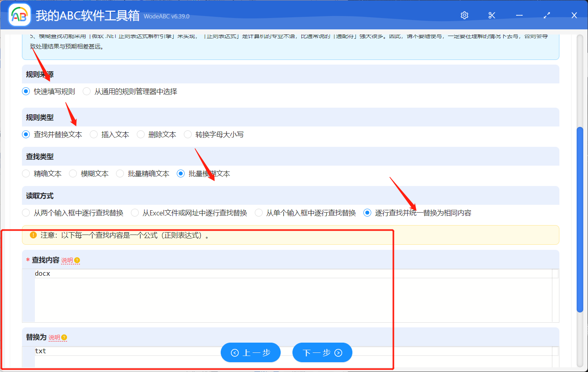588x372 pixels.
Task: Click the help question mark beside 查找内容
Action: point(77,260)
